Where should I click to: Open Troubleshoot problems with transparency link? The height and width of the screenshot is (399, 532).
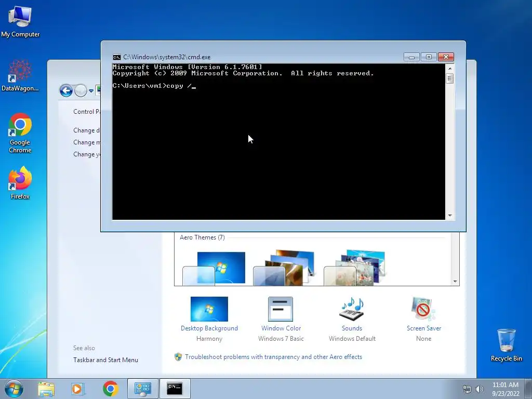273,357
